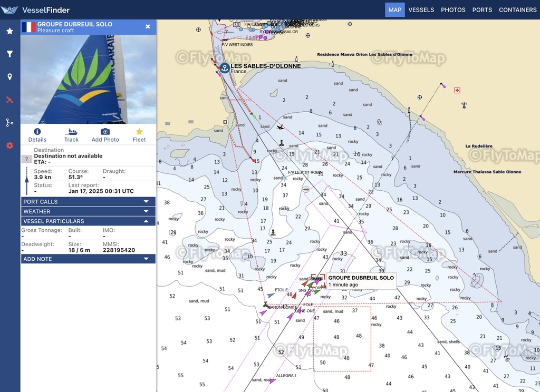Viewport: 540px width, 392px height.
Task: Click Add Photo camera button
Action: (x=105, y=135)
